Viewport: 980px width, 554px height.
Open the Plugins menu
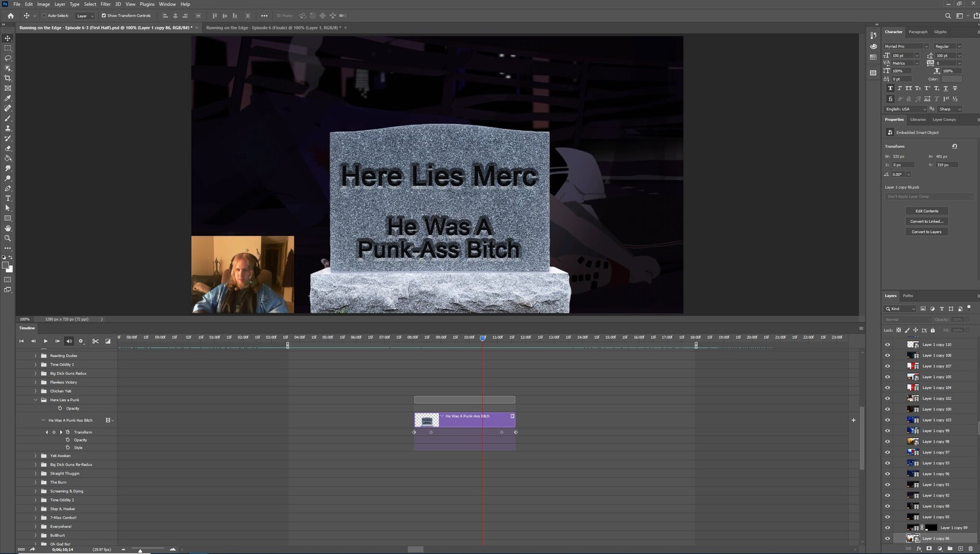[x=147, y=4]
